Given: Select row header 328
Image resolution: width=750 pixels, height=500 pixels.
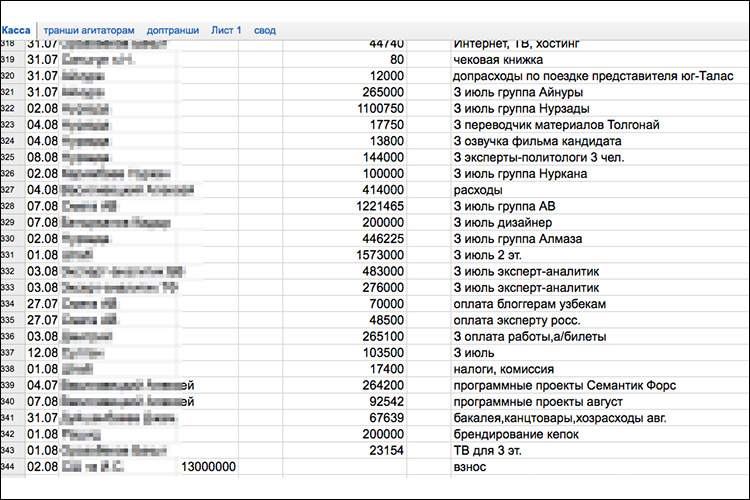Looking at the screenshot, I should (12, 206).
